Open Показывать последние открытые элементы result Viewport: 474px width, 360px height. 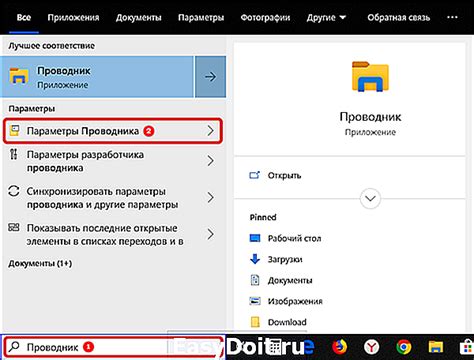pos(113,235)
